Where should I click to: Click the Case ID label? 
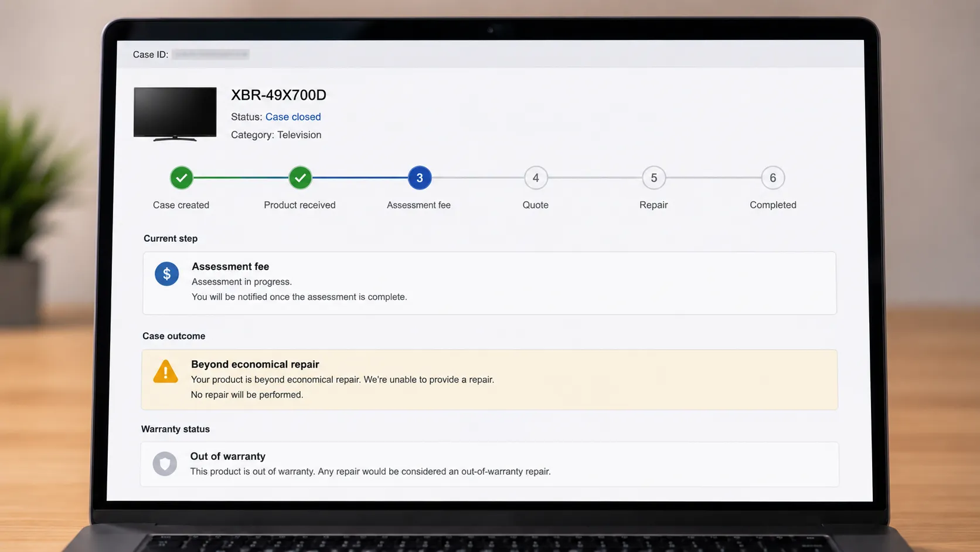(151, 55)
